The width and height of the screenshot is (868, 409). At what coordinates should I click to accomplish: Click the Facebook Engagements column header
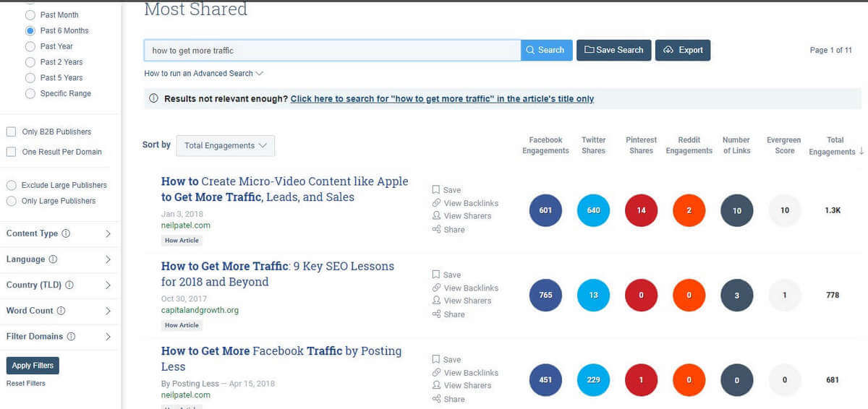(545, 145)
